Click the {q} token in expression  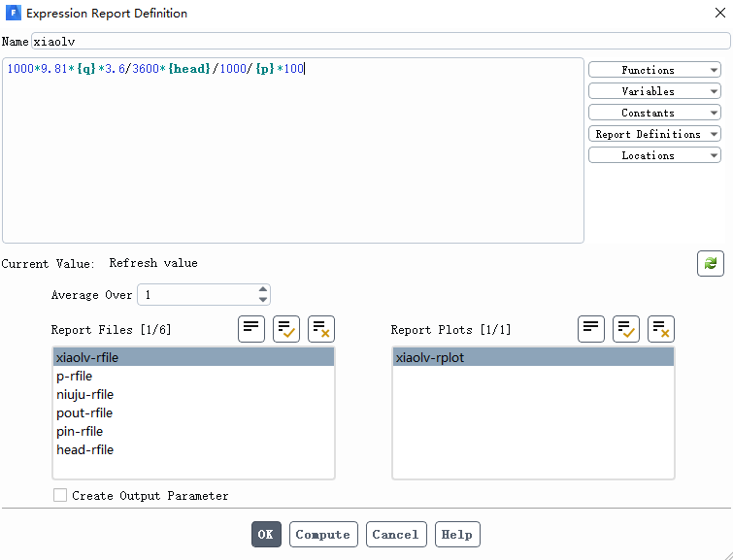(86, 69)
